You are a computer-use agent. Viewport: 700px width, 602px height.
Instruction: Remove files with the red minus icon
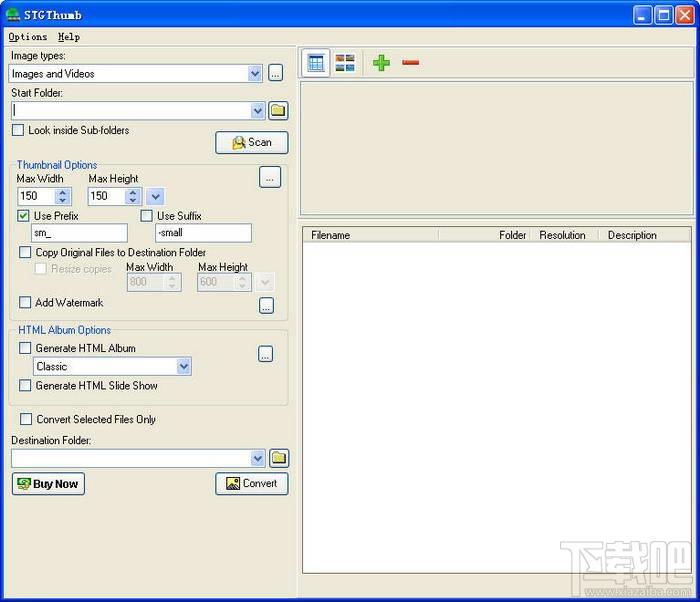tap(410, 63)
